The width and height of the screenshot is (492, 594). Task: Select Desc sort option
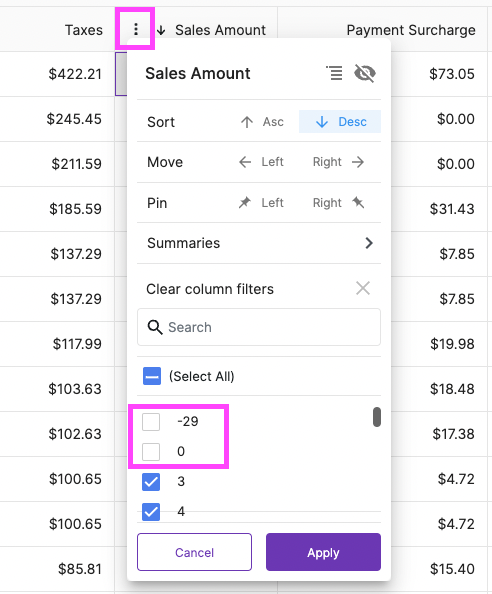[340, 122]
